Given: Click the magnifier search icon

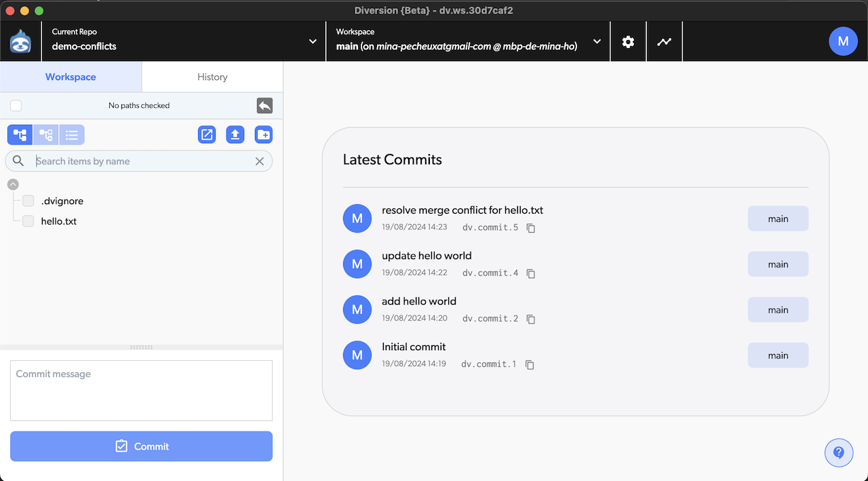Looking at the screenshot, I should point(18,161).
